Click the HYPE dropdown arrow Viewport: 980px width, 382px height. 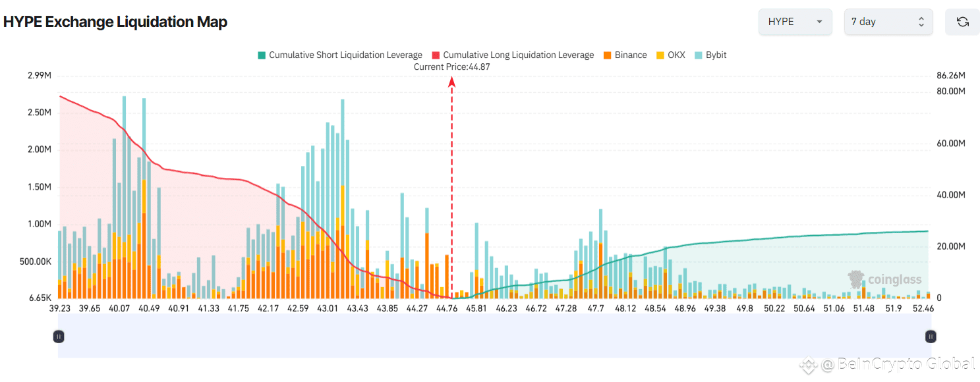coord(819,22)
